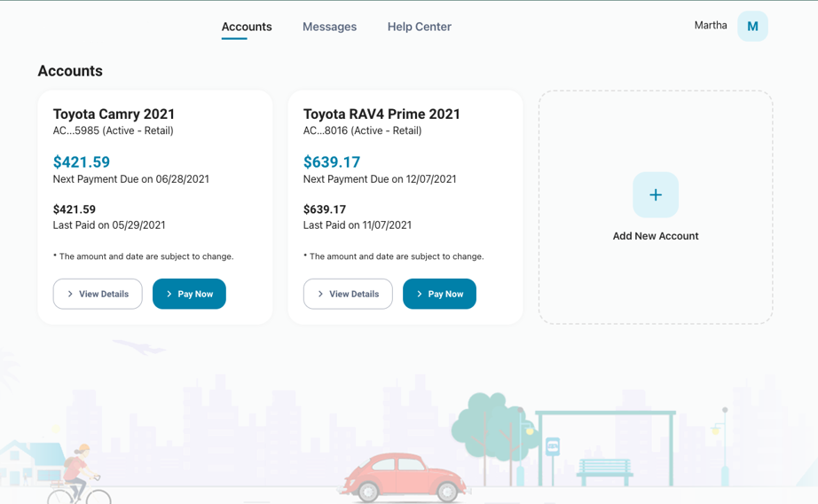Click chevron icon in RAV4 Pay Now

420,294
